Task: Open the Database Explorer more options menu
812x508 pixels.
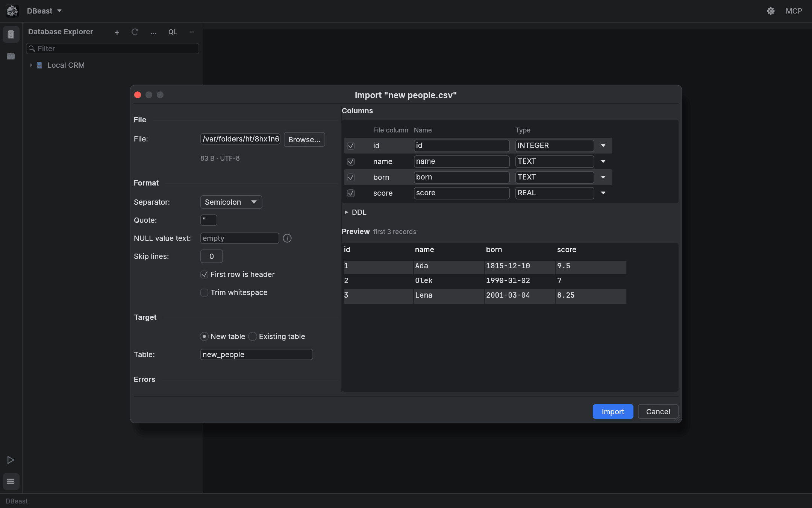Action: 153,32
